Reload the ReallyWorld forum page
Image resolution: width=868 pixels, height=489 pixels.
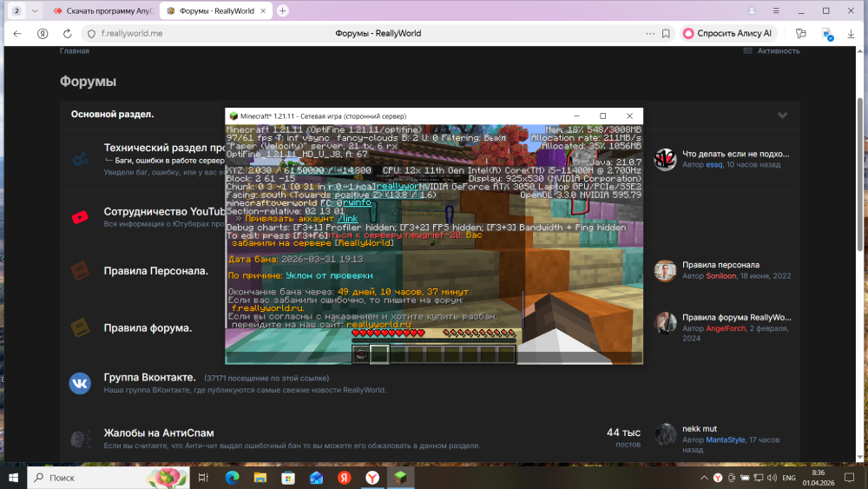click(x=67, y=34)
